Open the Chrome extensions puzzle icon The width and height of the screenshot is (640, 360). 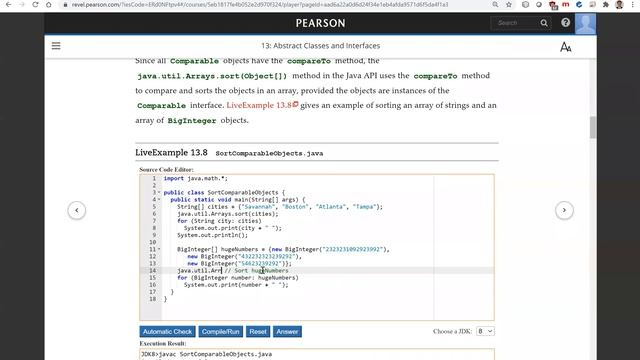[x=606, y=4]
